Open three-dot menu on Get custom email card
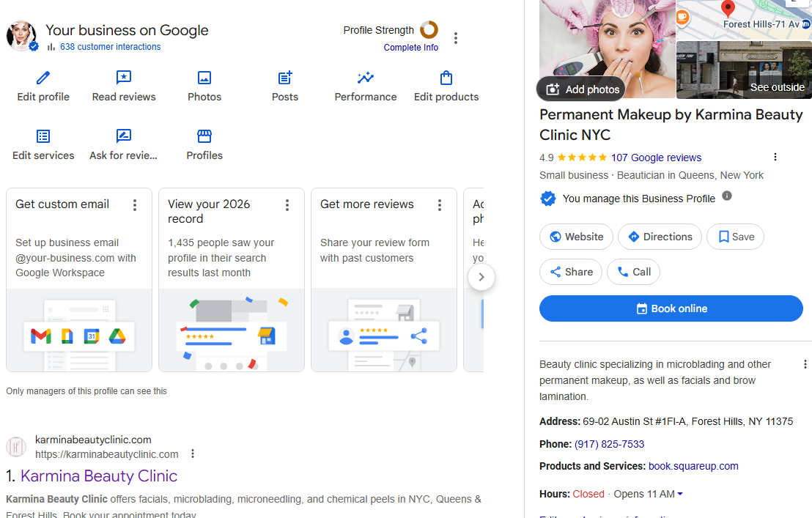The height and width of the screenshot is (518, 812). click(x=135, y=205)
